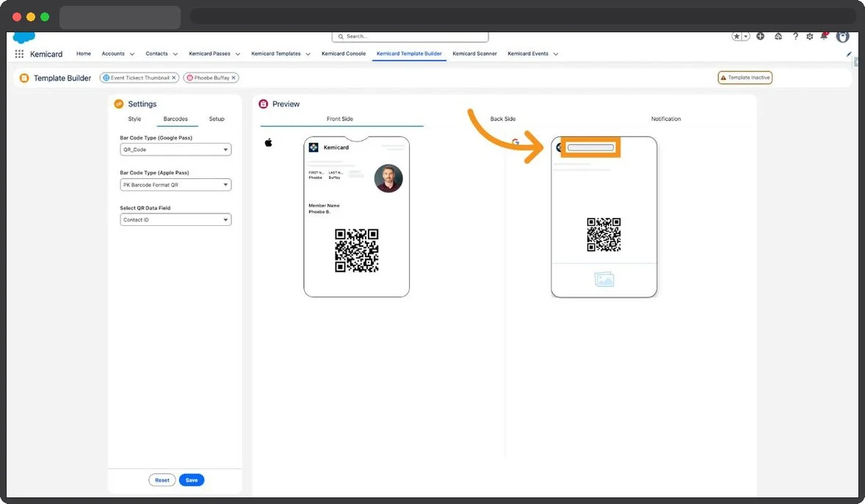Open the Global Actions plus icon

coord(760,37)
